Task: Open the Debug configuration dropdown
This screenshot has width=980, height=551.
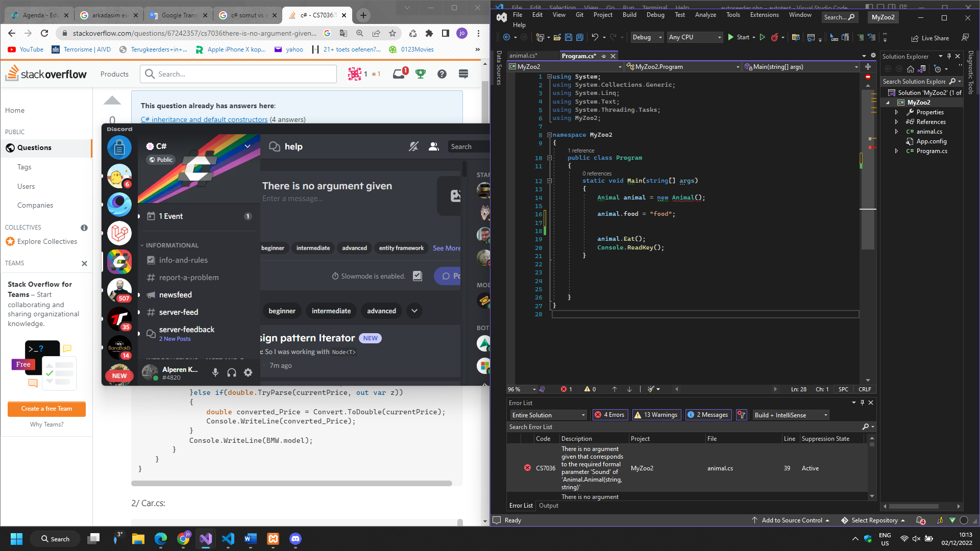Action: click(647, 37)
